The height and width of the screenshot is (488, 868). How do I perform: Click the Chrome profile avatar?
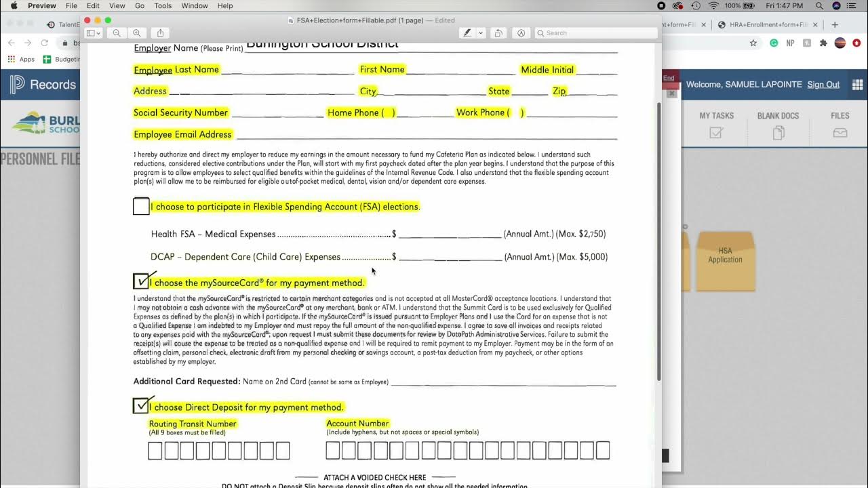click(x=840, y=43)
